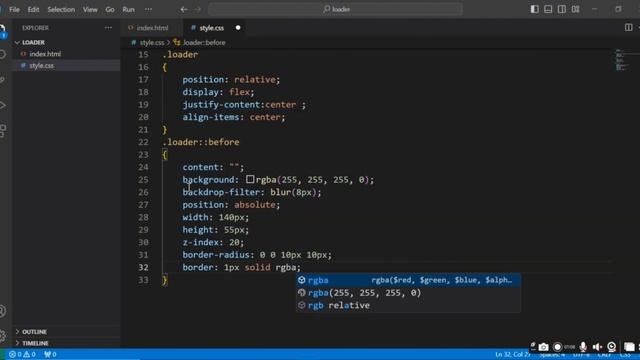The width and height of the screenshot is (640, 360).
Task: Open the File menu
Action: tap(14, 9)
